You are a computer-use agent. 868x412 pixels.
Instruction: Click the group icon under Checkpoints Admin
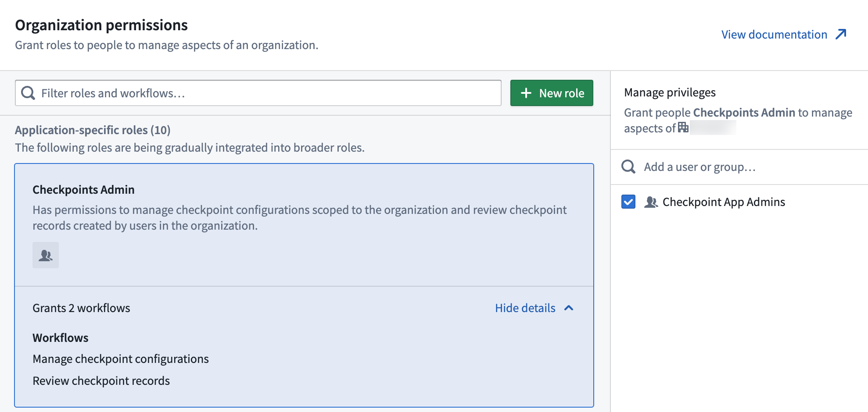[46, 255]
